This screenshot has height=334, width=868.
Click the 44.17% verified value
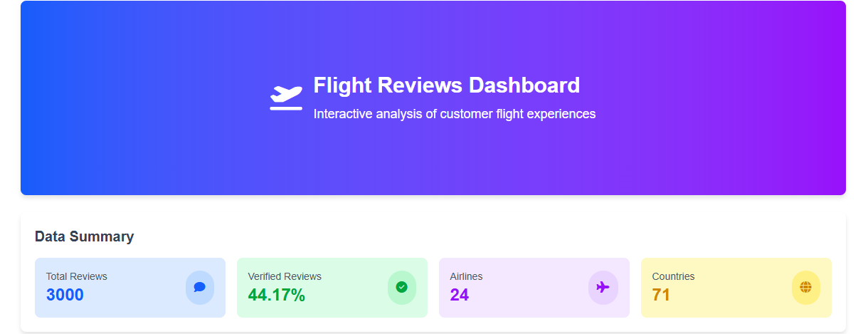coord(276,295)
